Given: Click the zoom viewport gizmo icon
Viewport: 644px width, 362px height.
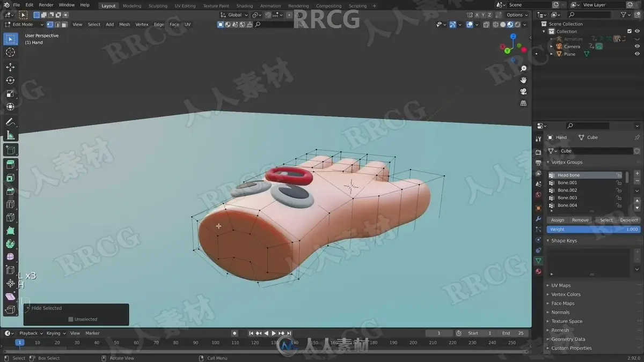Looking at the screenshot, I should 524,68.
